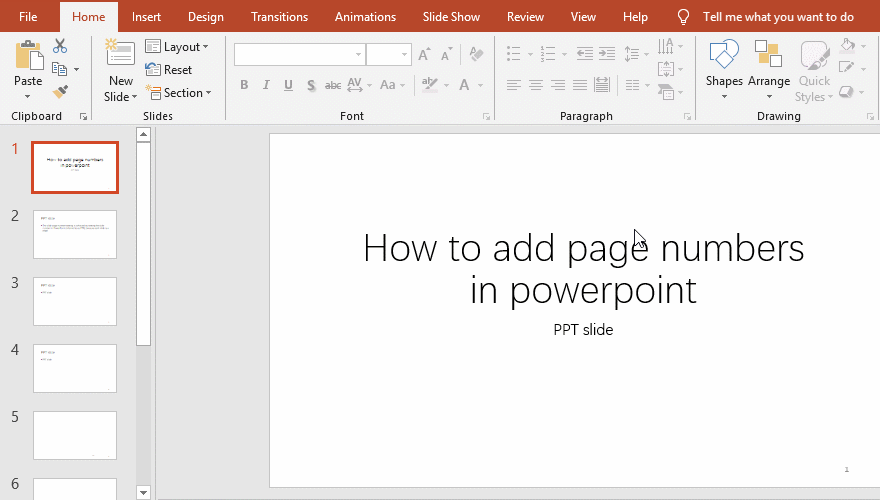Open the font size combo box

coord(389,54)
